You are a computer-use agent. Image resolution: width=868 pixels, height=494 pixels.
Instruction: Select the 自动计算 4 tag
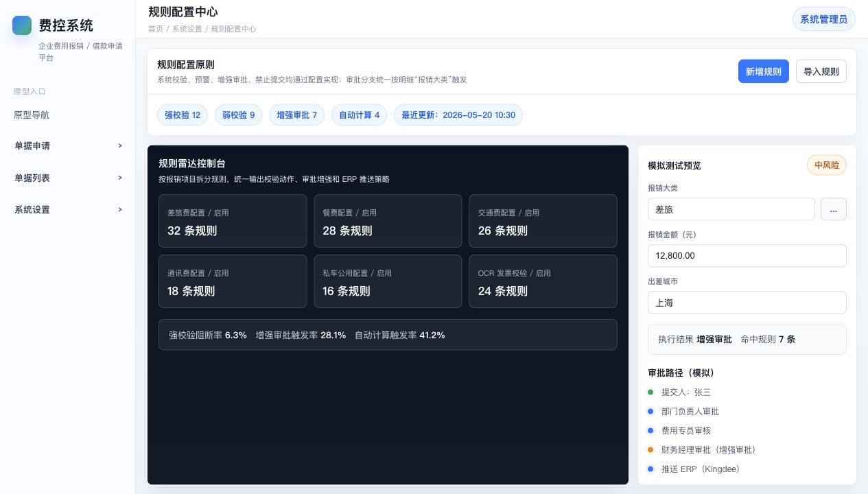[x=359, y=115]
